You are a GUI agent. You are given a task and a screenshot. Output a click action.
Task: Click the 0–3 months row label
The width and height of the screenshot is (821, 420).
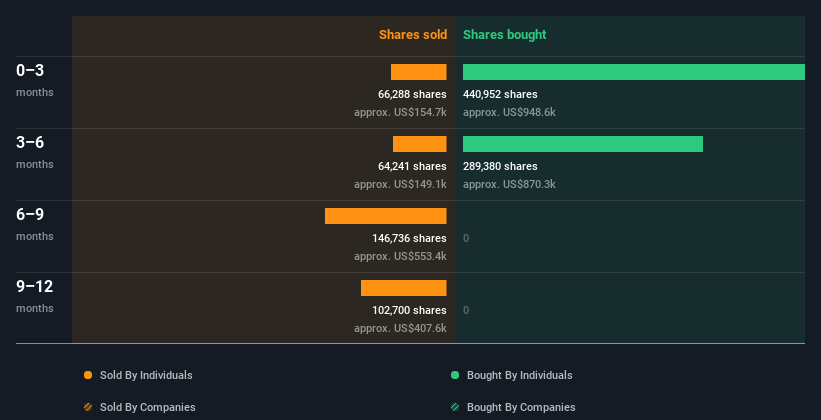35,80
